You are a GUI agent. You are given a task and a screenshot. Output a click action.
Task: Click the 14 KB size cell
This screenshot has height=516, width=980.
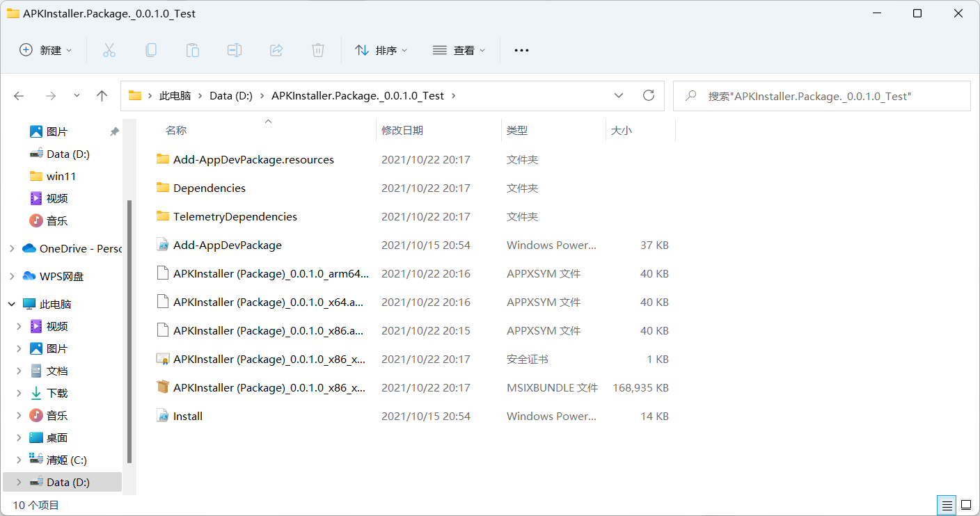point(654,416)
